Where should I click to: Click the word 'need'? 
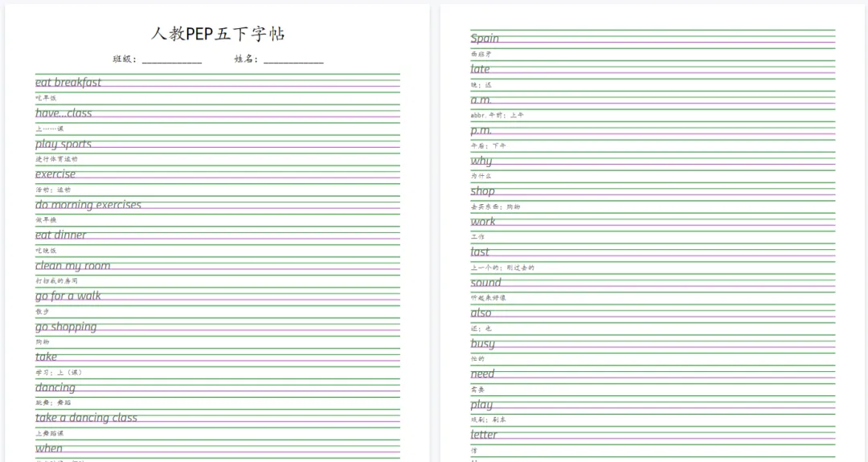[482, 374]
